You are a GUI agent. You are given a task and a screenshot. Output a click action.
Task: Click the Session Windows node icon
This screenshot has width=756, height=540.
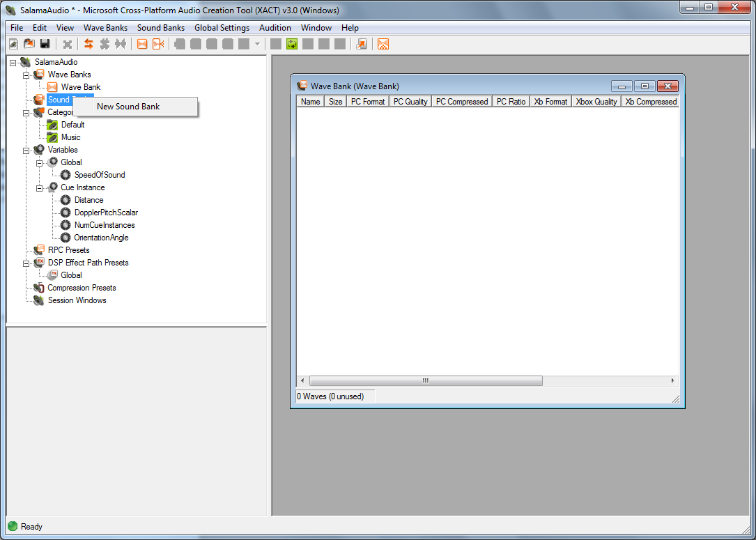pyautogui.click(x=38, y=300)
